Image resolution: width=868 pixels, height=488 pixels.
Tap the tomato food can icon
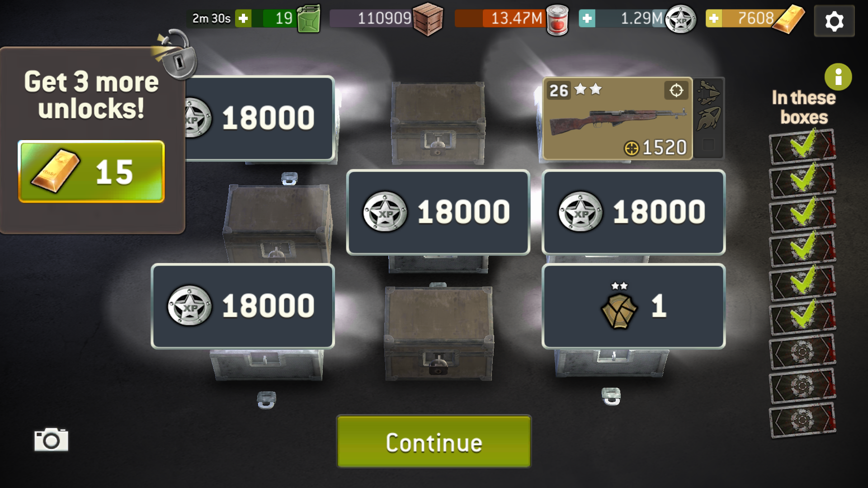[x=557, y=20]
